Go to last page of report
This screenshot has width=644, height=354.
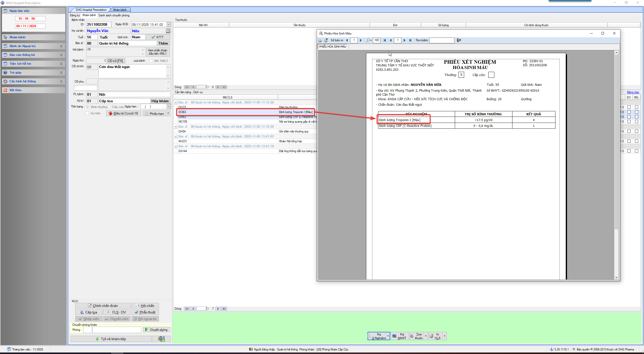[411, 40]
